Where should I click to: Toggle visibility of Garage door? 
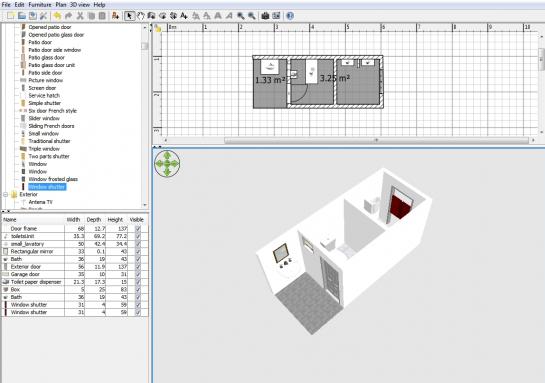click(x=138, y=275)
